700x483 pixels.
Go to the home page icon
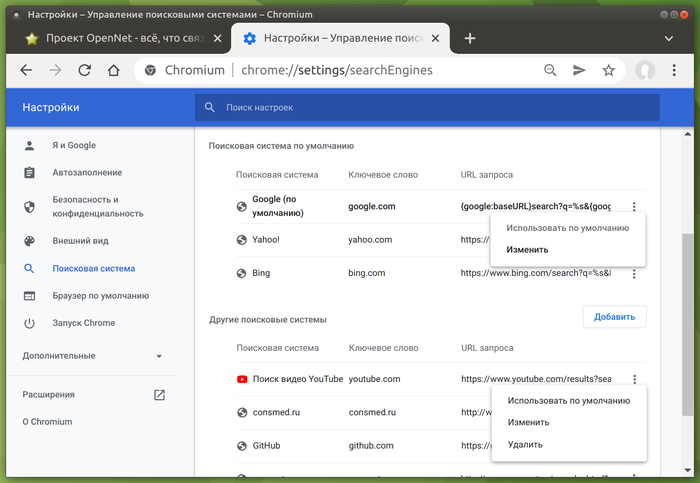(x=114, y=70)
